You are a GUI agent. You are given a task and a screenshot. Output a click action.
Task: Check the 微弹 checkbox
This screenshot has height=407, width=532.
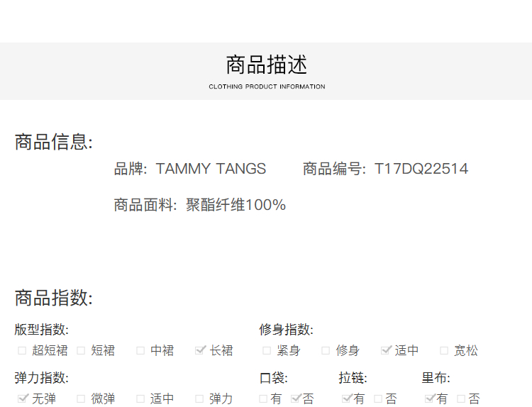(x=81, y=398)
